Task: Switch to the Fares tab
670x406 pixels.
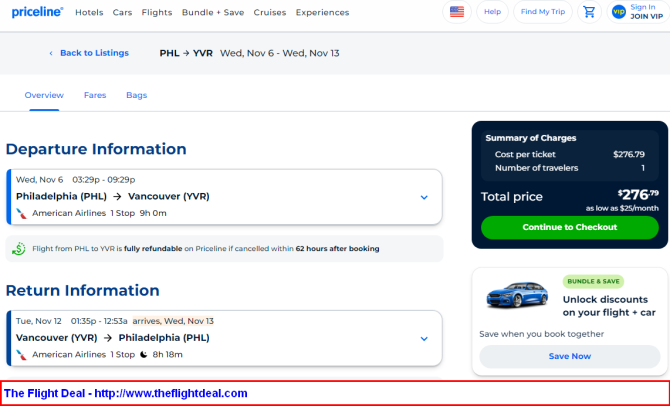Action: pos(95,95)
